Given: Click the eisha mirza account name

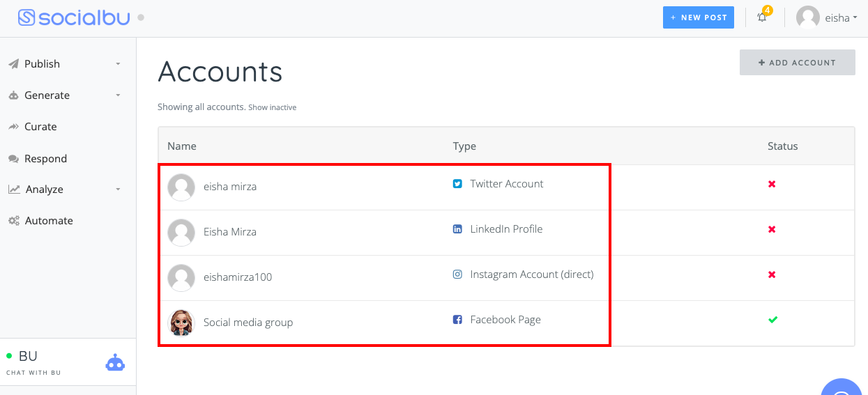Looking at the screenshot, I should 230,187.
